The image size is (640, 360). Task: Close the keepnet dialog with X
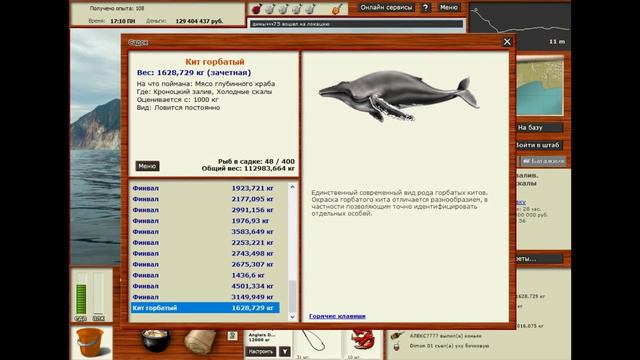click(507, 42)
